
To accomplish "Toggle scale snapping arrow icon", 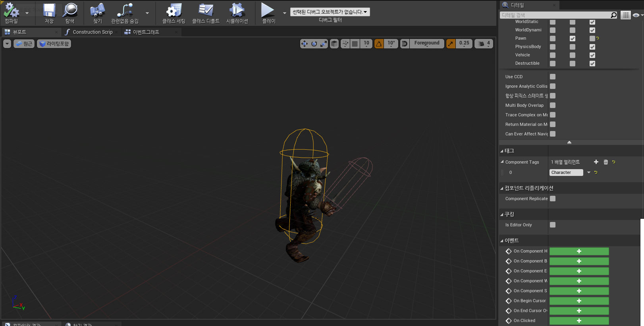I will tap(451, 44).
